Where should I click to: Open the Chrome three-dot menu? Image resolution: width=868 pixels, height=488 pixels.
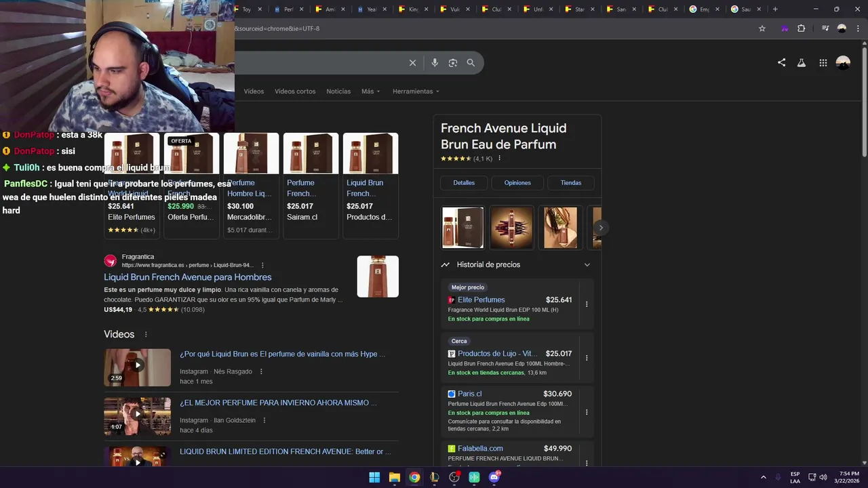[x=858, y=28]
